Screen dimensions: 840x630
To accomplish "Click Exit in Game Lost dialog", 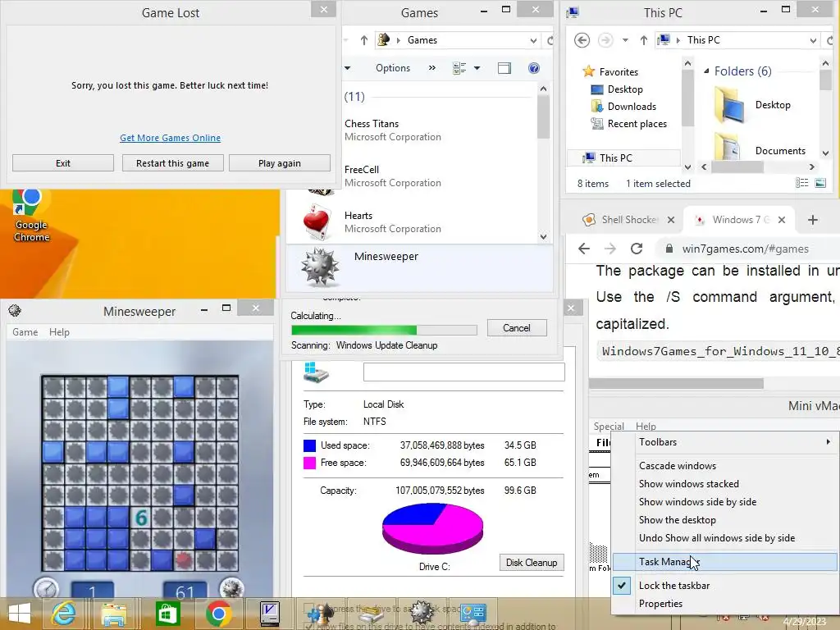I will pos(63,163).
